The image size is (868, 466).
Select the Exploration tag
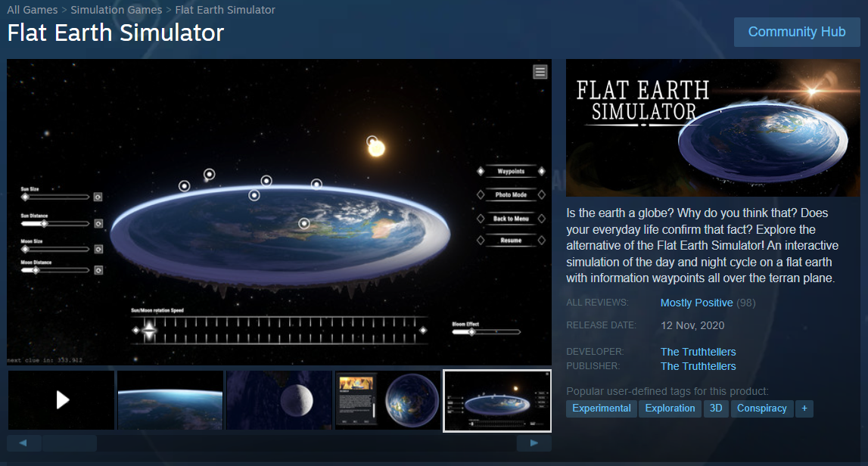[x=670, y=409]
